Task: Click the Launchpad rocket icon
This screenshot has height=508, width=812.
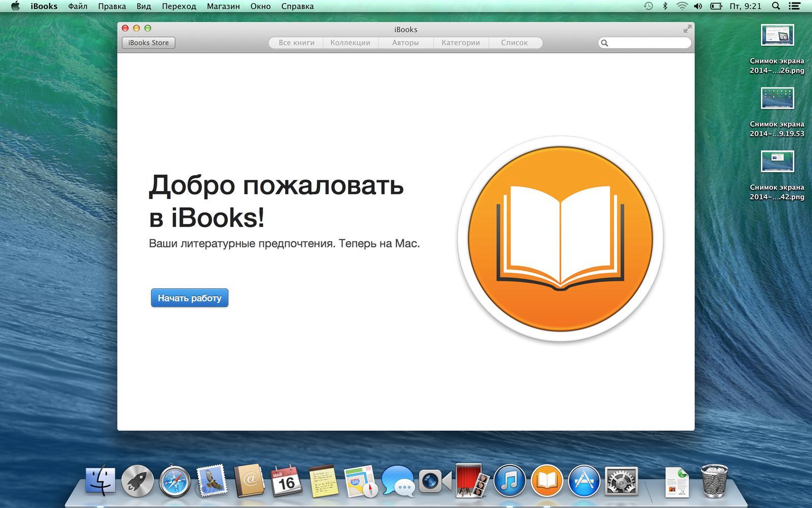Action: click(x=138, y=481)
